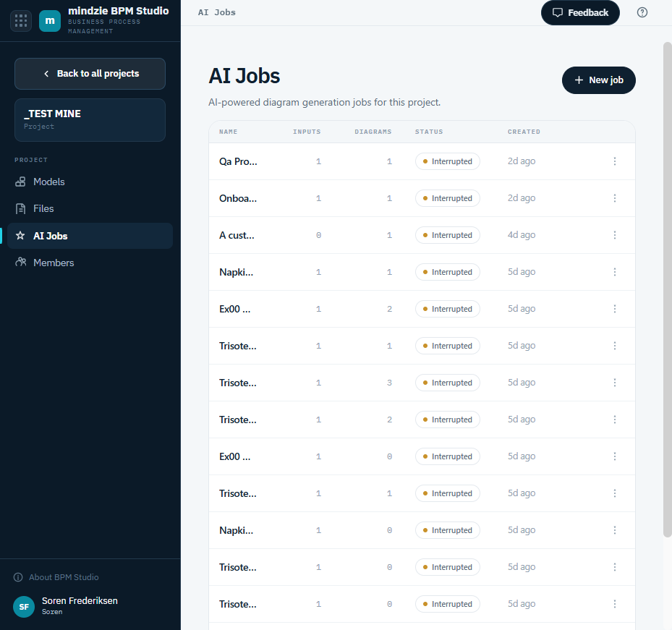
Task: Open the help question mark icon
Action: point(642,12)
